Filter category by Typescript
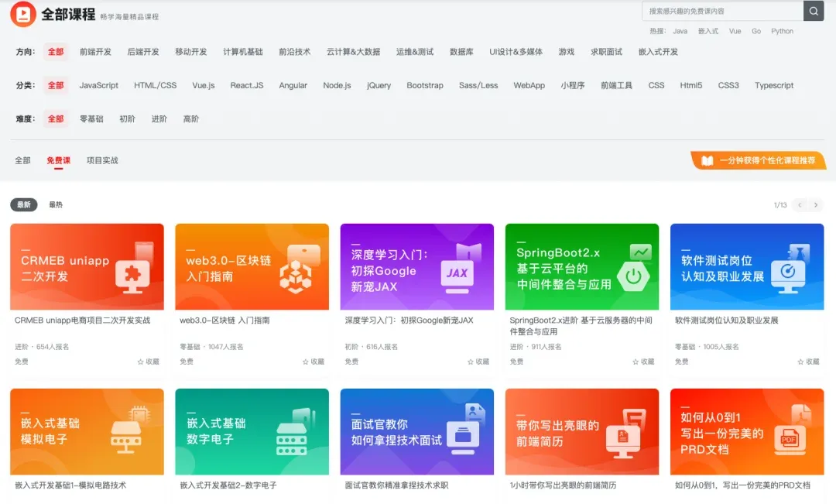The width and height of the screenshot is (836, 504). coord(773,85)
